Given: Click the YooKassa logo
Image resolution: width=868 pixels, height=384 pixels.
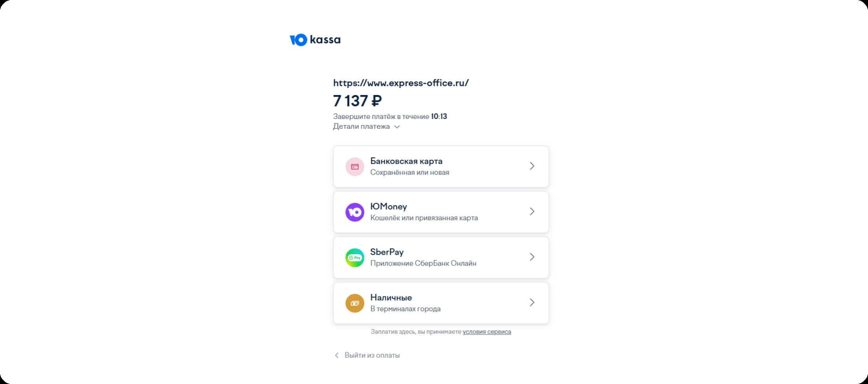Looking at the screenshot, I should coord(315,40).
